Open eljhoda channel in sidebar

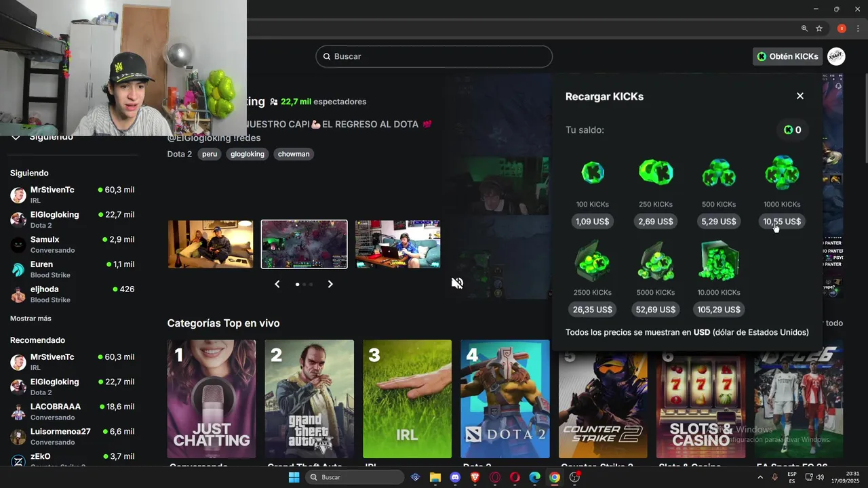(73, 294)
